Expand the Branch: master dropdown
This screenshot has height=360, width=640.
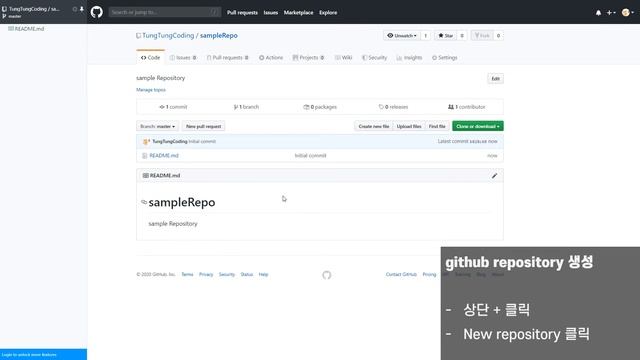point(157,127)
